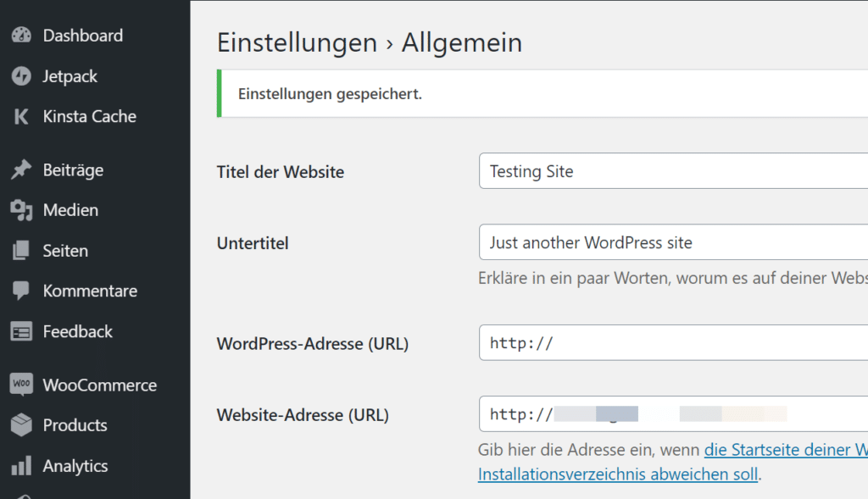Click the WooCommerce logo icon

pos(20,384)
